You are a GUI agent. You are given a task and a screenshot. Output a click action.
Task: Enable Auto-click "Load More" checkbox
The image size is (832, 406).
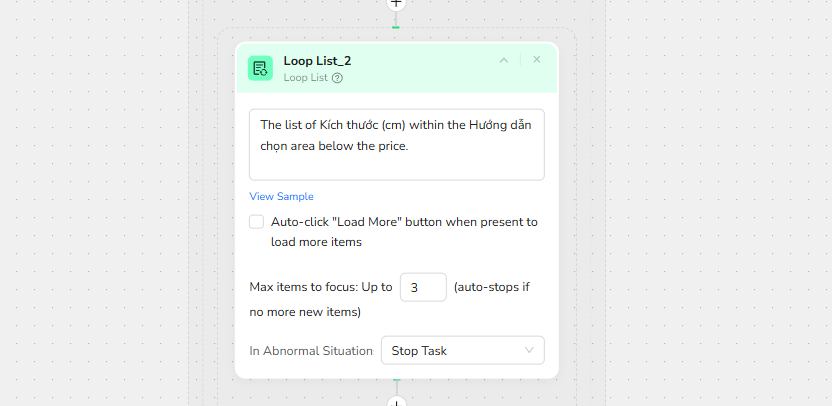257,222
